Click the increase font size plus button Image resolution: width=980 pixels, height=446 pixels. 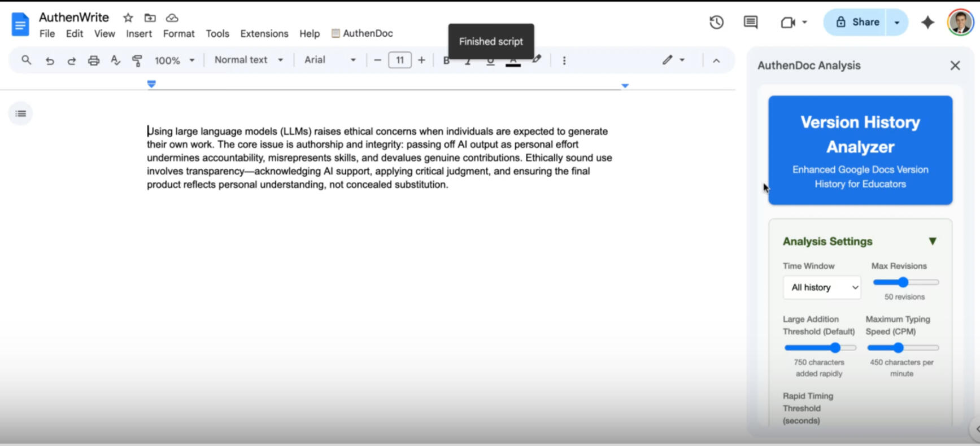pyautogui.click(x=421, y=60)
